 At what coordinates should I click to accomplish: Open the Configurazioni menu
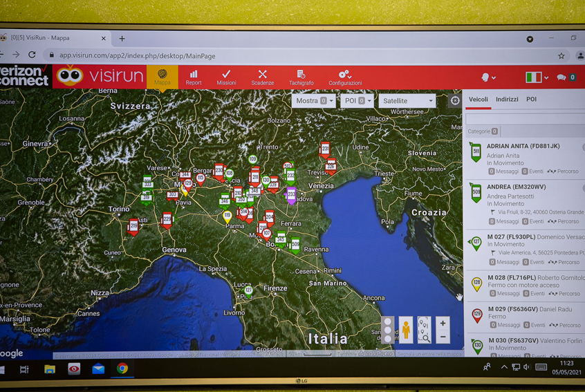click(x=344, y=77)
